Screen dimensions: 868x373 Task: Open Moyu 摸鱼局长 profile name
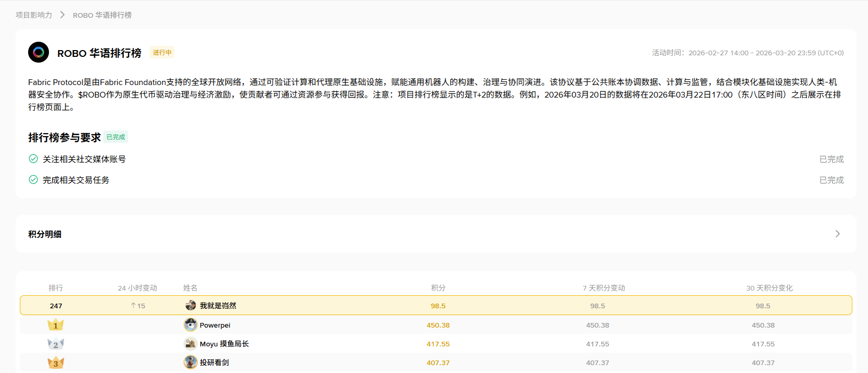pyautogui.click(x=225, y=344)
